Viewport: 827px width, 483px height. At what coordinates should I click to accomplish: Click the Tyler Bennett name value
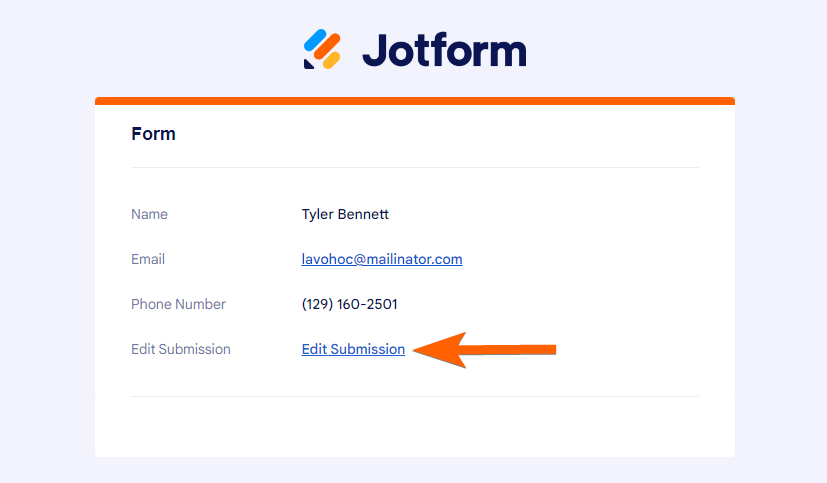pyautogui.click(x=345, y=214)
